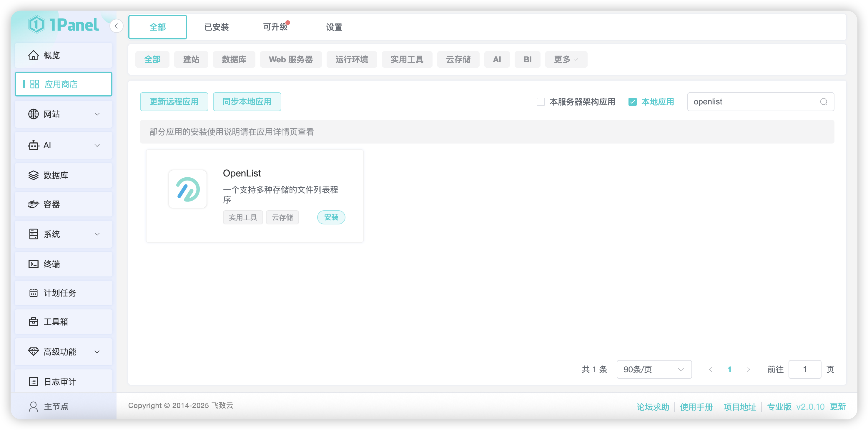Open the 工具箱 toolbox icon in sidebar
This screenshot has height=430, width=868.
click(x=34, y=321)
